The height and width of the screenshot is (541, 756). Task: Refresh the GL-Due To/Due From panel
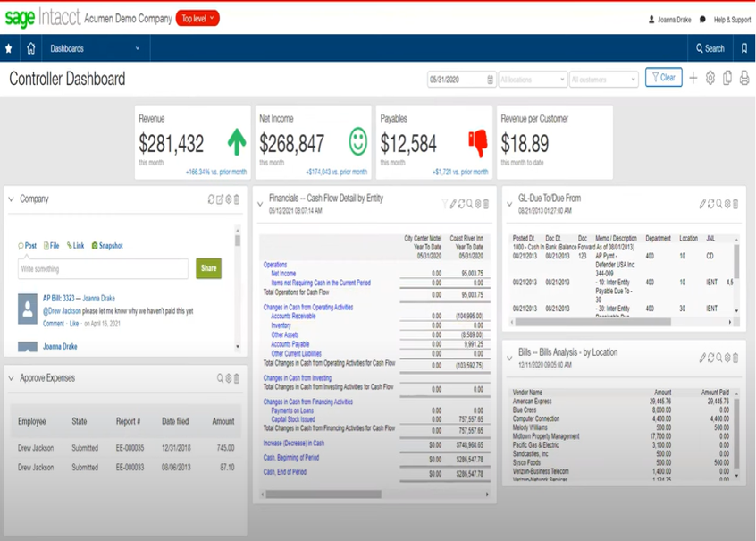coord(710,204)
